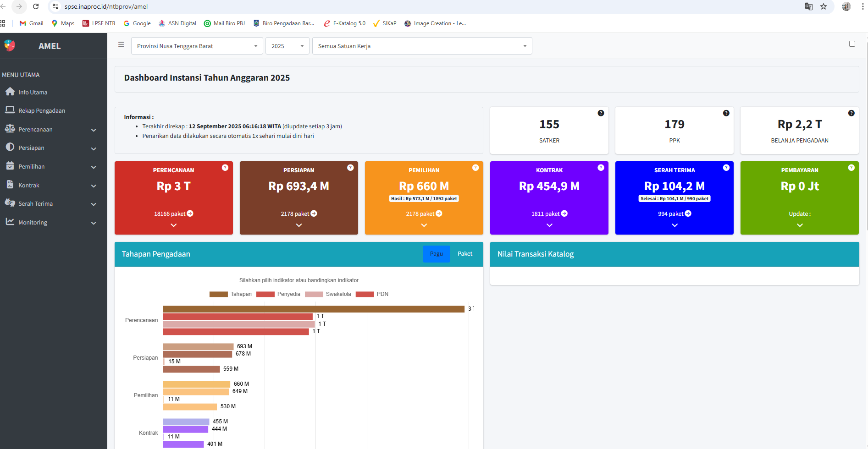The image size is (868, 449).
Task: Click the help icon on BELANJA PENGADAAN card
Action: [851, 113]
